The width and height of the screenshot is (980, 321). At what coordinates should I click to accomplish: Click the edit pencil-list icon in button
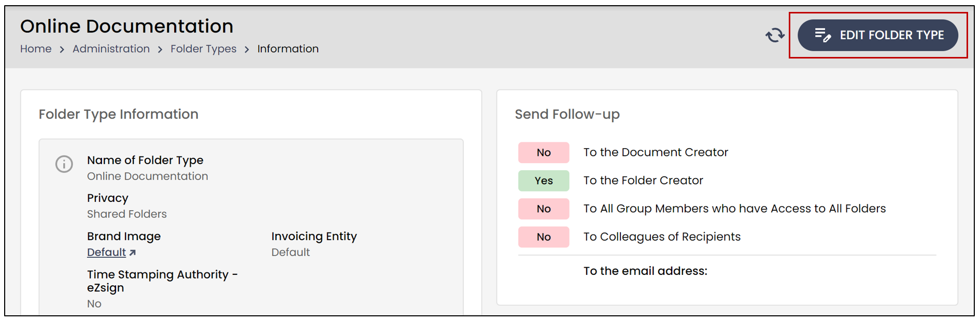(x=823, y=35)
